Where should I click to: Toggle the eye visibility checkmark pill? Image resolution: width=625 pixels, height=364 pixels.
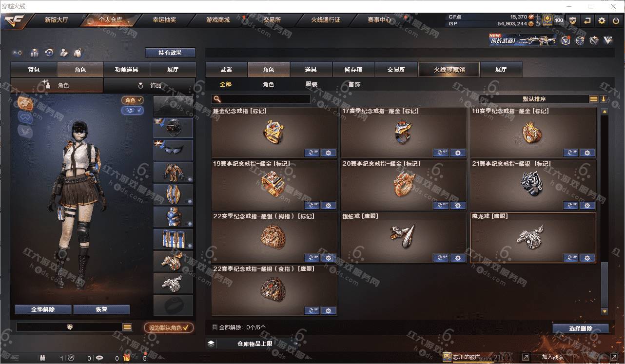click(x=133, y=111)
